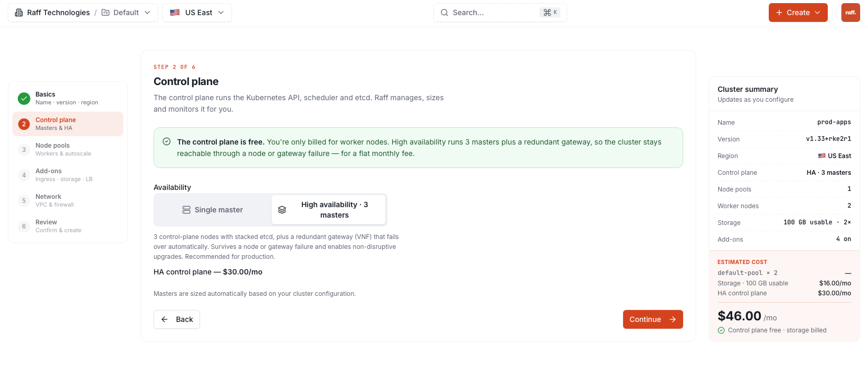Open the US East region dropdown

point(197,13)
